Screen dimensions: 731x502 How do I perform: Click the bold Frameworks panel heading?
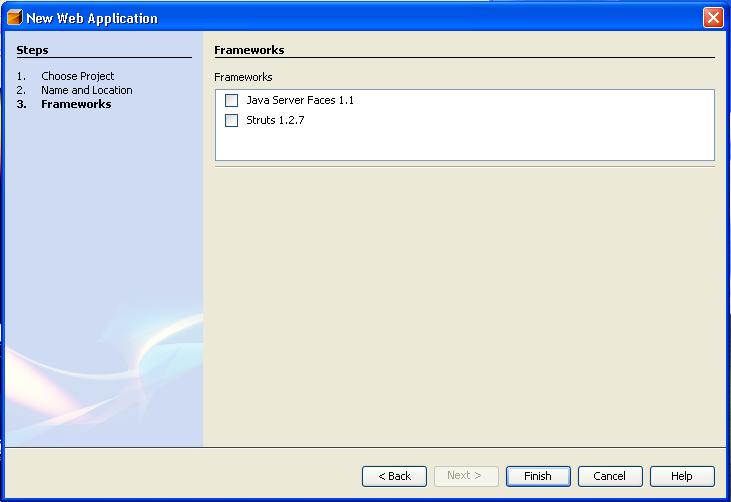[249, 50]
